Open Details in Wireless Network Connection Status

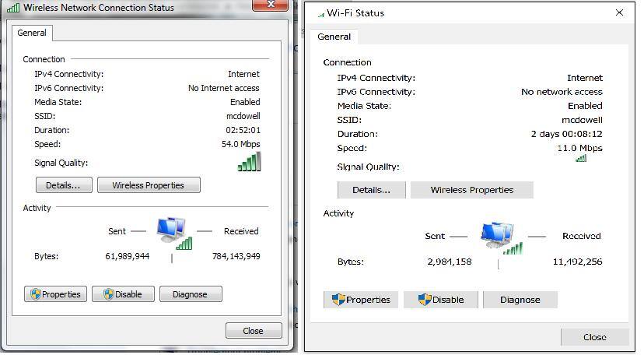click(x=64, y=185)
